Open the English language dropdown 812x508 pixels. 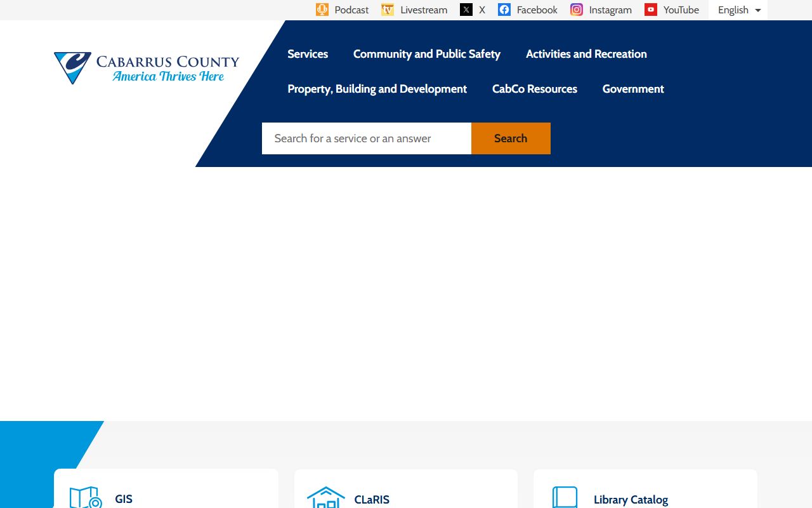click(738, 10)
